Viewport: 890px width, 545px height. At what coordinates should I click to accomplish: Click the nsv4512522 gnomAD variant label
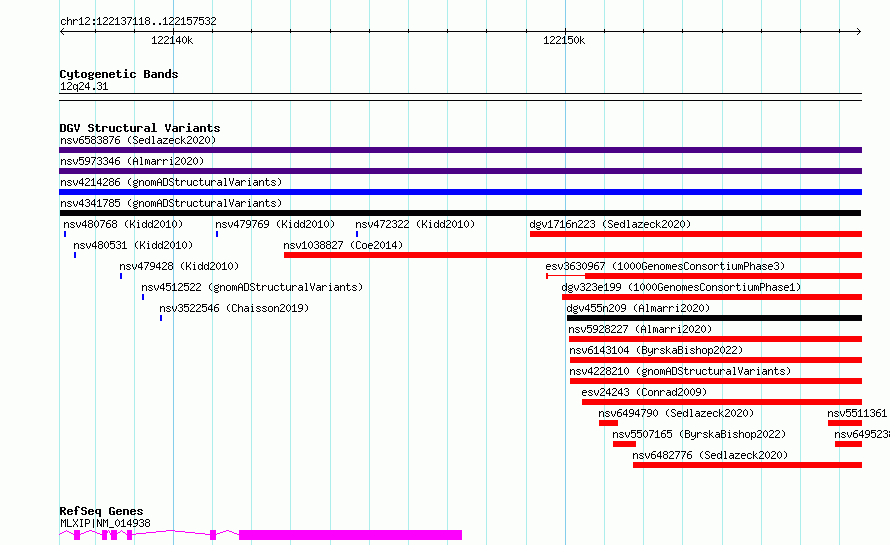coord(252,287)
